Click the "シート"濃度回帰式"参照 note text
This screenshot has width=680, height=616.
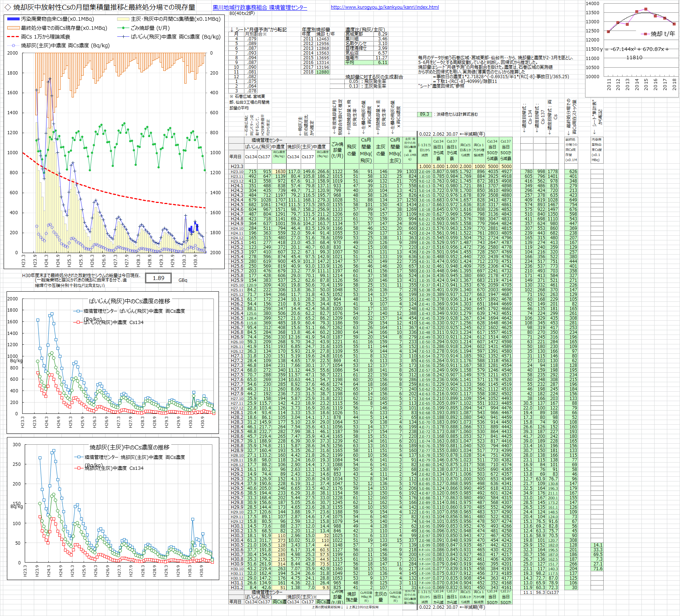441,86
